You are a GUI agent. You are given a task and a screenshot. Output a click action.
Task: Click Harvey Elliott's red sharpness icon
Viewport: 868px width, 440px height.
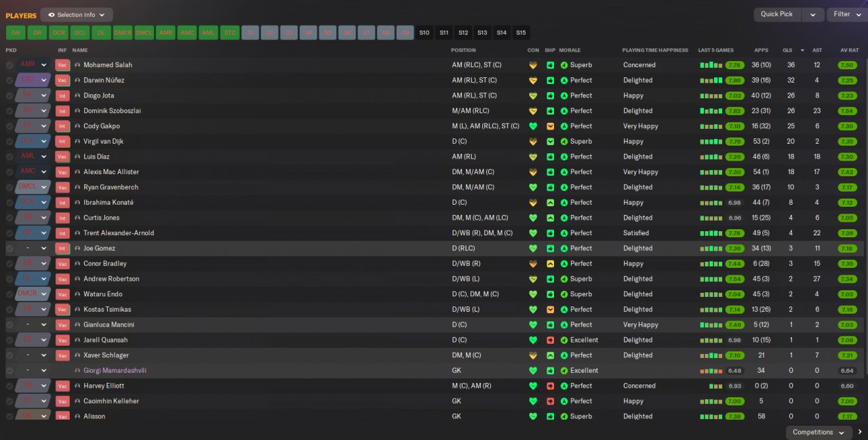[x=551, y=386]
